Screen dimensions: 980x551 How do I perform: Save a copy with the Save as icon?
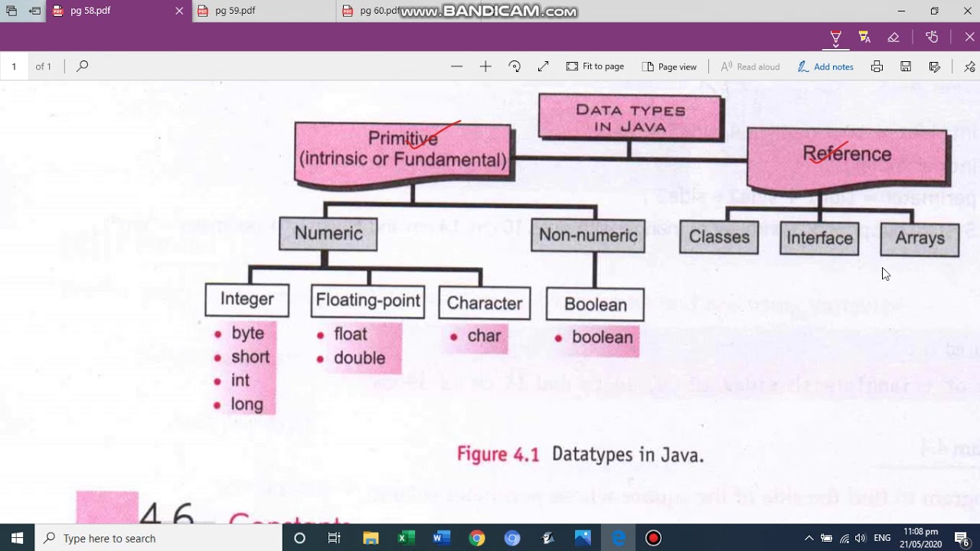(x=935, y=67)
